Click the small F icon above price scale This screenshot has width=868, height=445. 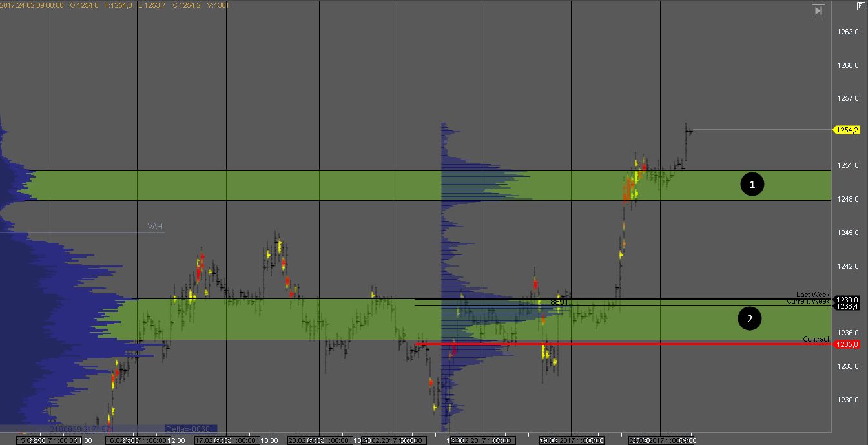tap(860, 5)
